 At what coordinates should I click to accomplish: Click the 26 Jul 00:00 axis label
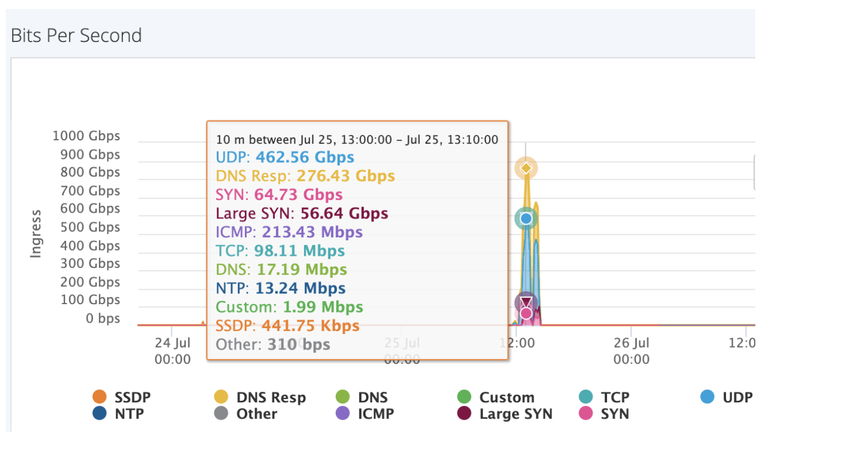(x=631, y=351)
